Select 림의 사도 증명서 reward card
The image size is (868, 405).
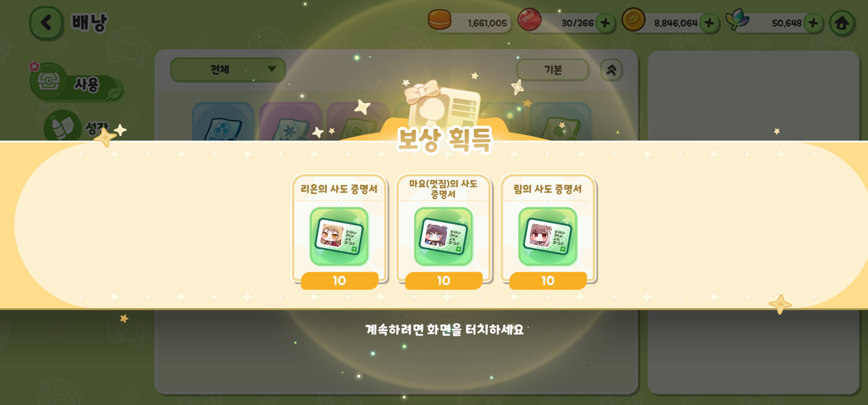[548, 231]
